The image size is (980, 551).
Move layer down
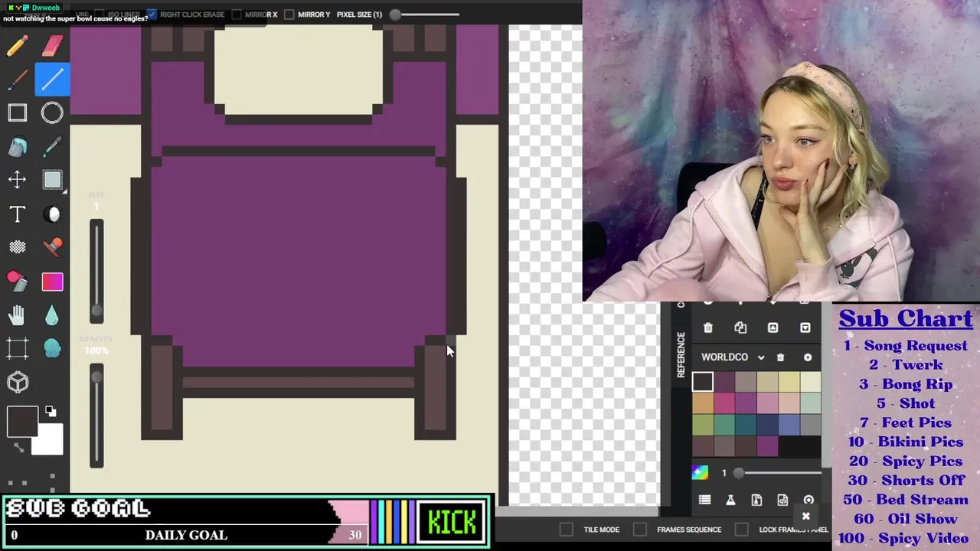point(805,328)
